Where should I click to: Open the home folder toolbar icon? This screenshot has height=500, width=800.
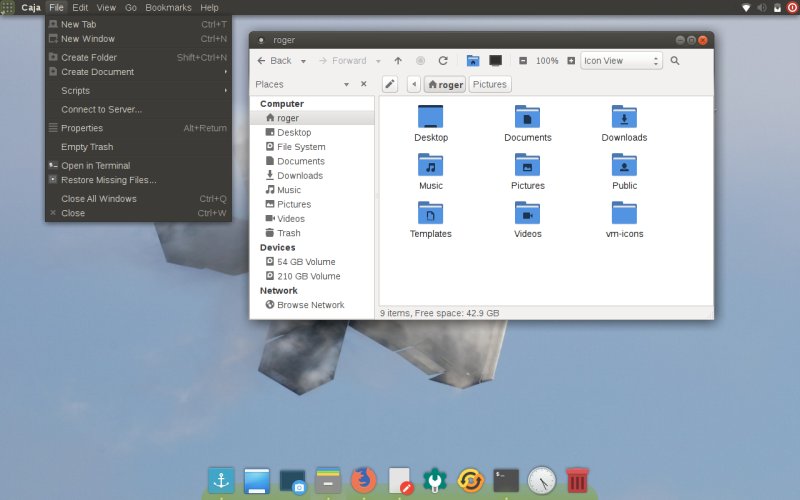pyautogui.click(x=473, y=61)
